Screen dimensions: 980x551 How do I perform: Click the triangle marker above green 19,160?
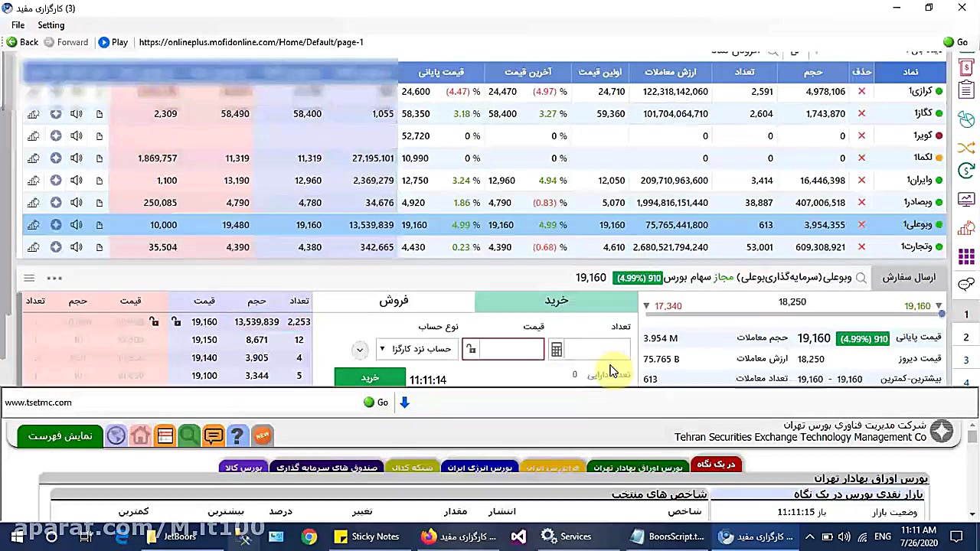pyautogui.click(x=939, y=306)
